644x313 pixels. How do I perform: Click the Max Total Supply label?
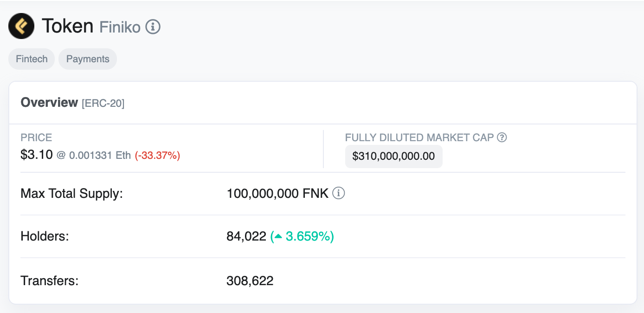[x=72, y=193]
